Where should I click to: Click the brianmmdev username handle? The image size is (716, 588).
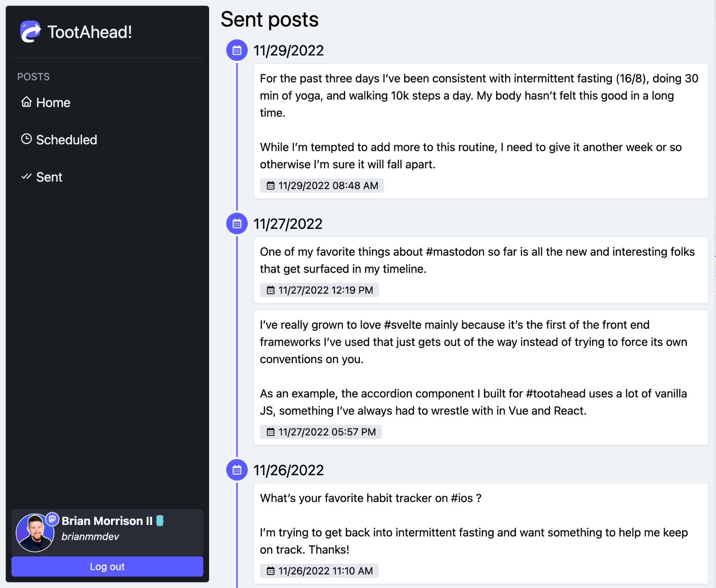click(x=90, y=537)
